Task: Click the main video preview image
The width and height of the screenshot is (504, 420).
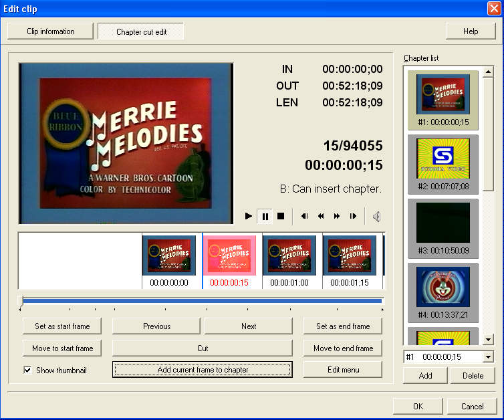Action: point(126,143)
